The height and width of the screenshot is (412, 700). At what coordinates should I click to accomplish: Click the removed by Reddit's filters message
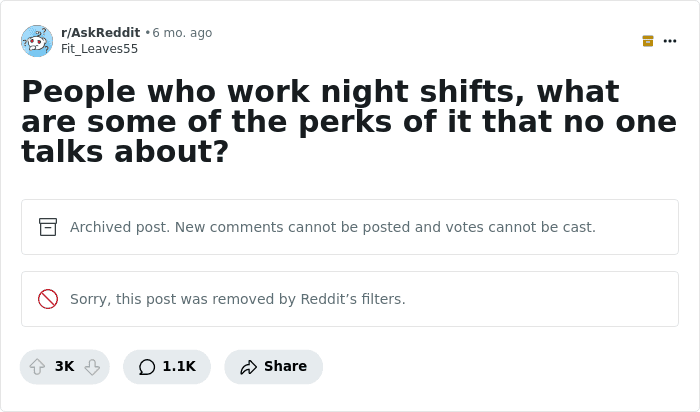238,299
